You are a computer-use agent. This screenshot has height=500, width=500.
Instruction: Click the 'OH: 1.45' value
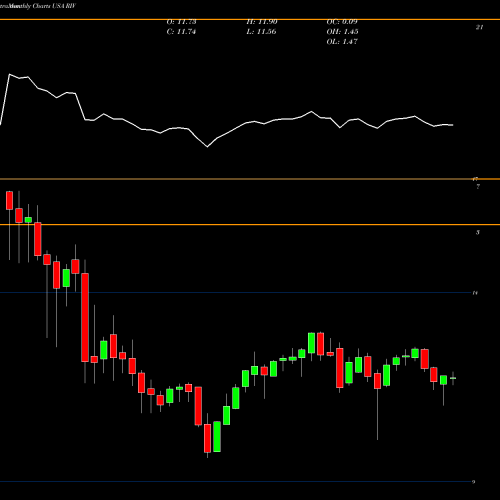(342, 32)
